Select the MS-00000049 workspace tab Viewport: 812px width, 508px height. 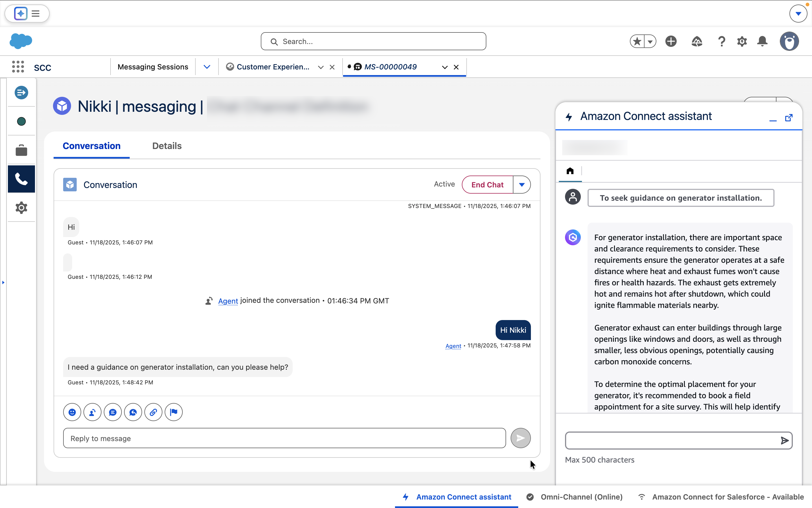390,67
